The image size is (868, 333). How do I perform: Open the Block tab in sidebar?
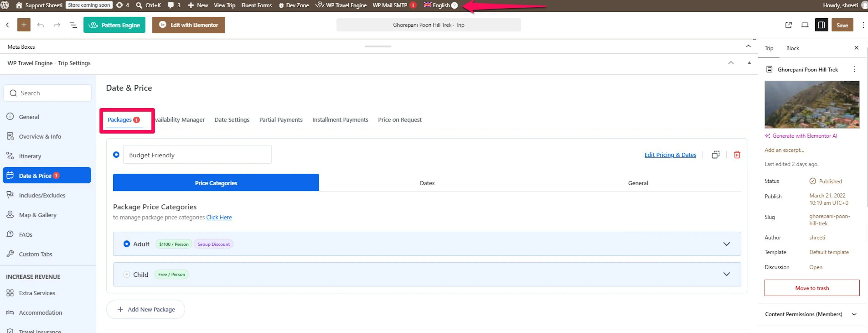tap(793, 48)
